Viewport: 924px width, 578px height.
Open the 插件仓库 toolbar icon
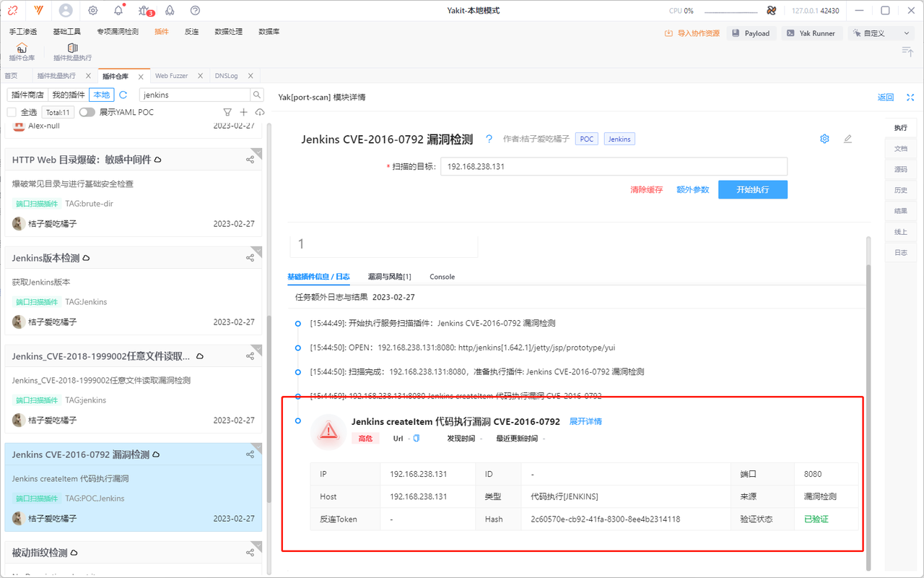22,51
